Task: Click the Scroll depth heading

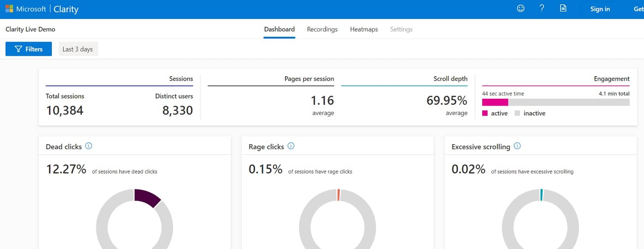Action: click(451, 79)
